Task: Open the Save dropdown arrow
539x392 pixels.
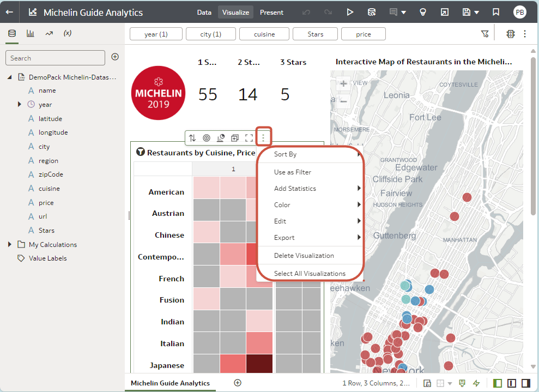Action: click(477, 13)
